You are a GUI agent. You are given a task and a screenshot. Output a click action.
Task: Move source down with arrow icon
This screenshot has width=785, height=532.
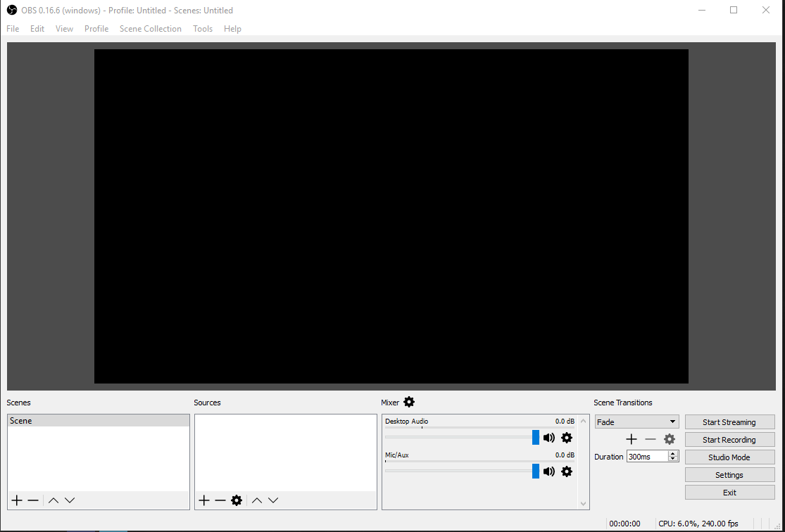click(x=273, y=500)
